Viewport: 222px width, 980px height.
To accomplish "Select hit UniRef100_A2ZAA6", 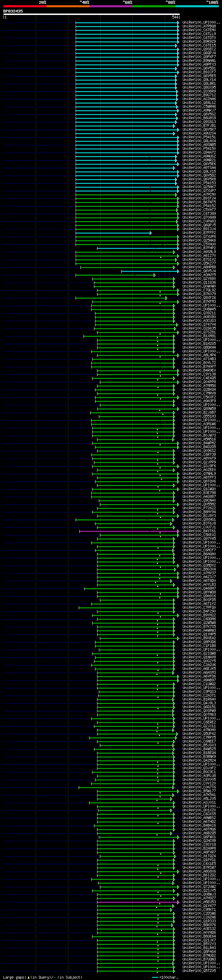I will (x=199, y=99).
